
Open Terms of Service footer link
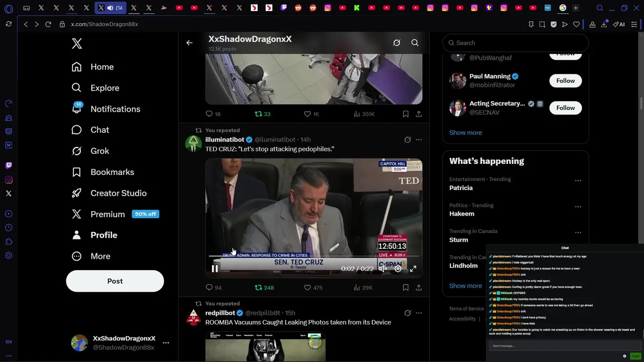point(466,309)
